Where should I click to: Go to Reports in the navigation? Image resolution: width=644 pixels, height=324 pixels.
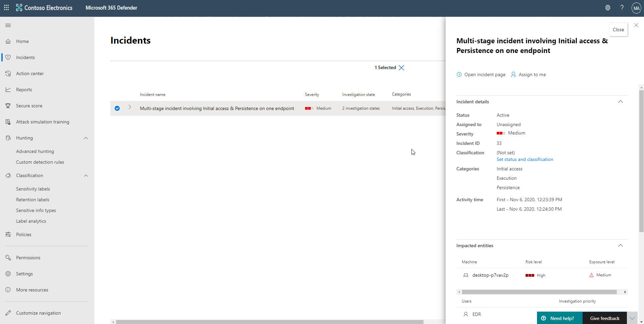[24, 90]
